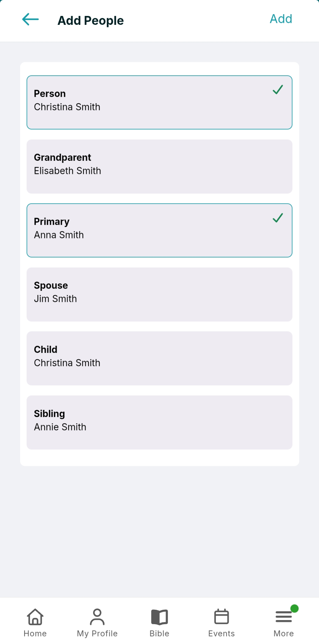The image size is (319, 644).
Task: Deselect the Person Christina Smith card
Action: pos(159,103)
